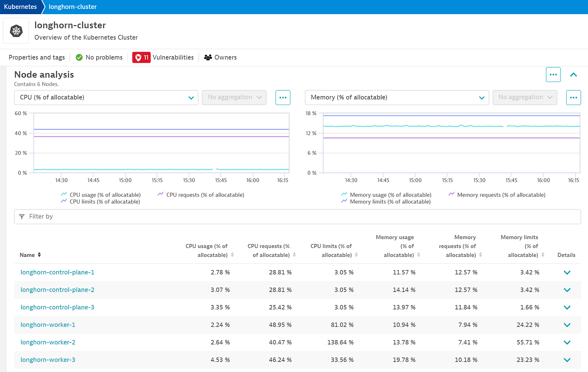Click Overview of the Kubernetes Cluster subtitle
Viewport: 588px width, 372px height.
tap(86, 37)
